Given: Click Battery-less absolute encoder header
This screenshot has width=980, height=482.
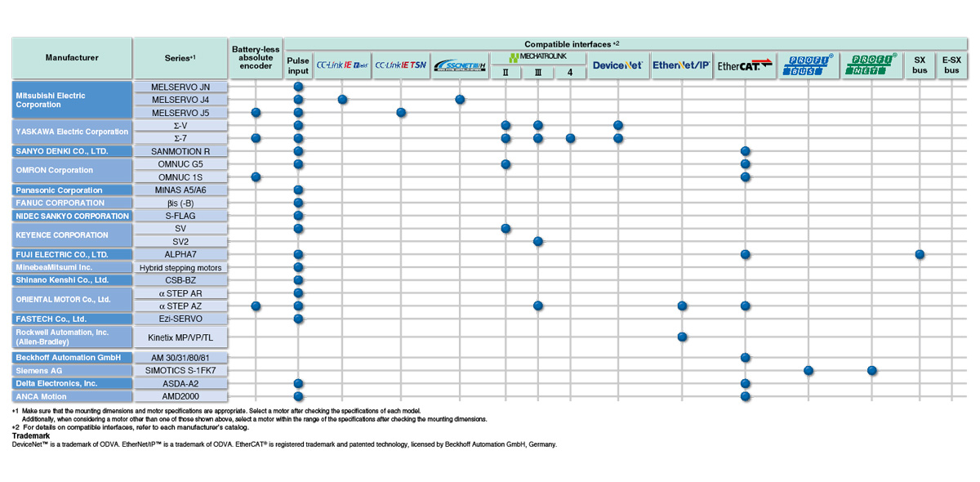Looking at the screenshot, I should point(256,58).
